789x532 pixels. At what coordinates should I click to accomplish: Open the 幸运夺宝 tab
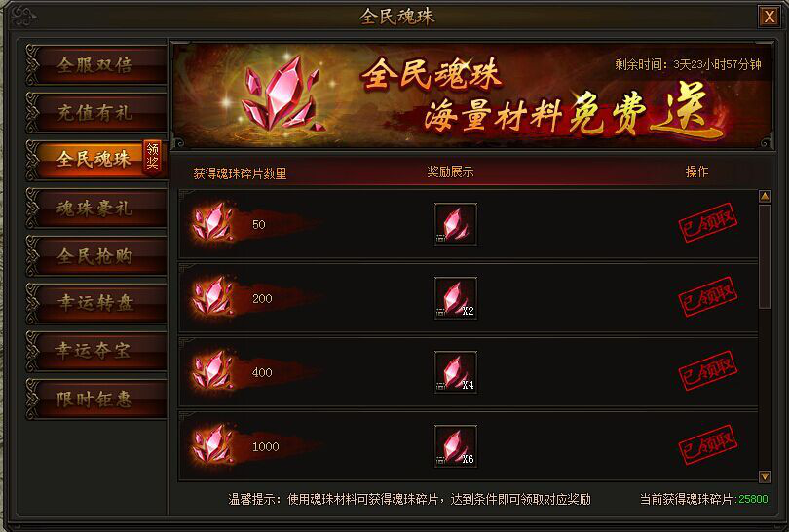point(96,351)
